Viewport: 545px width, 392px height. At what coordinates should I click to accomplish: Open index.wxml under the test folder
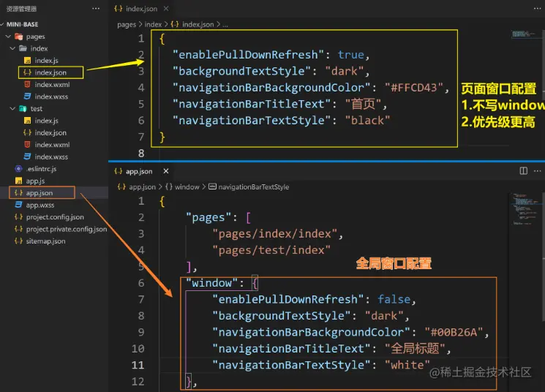52,145
